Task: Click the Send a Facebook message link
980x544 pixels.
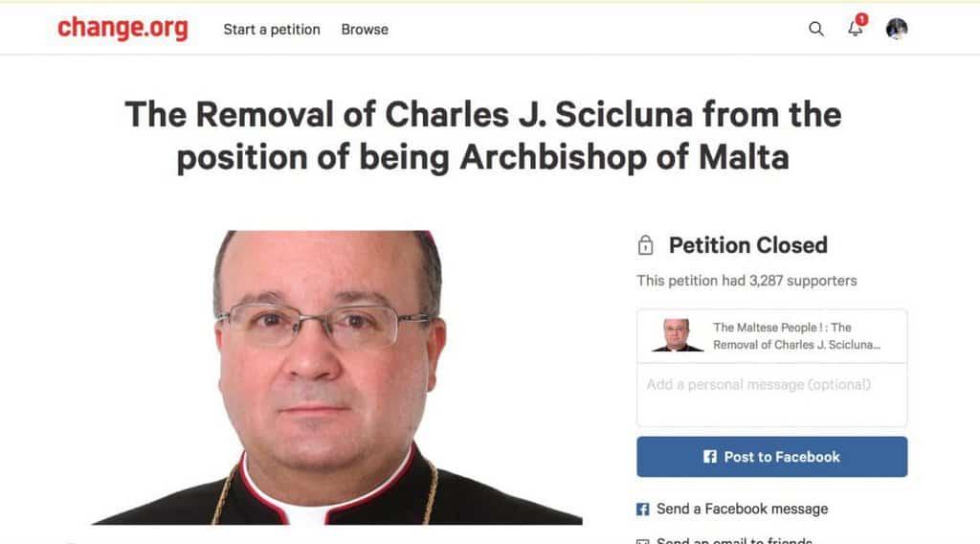Action: pos(742,509)
